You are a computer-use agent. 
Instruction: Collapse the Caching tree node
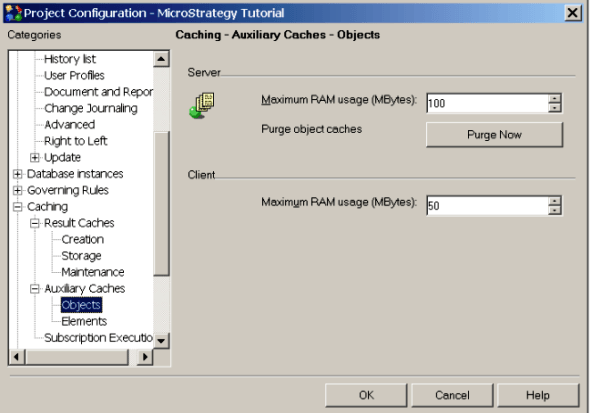click(17, 206)
